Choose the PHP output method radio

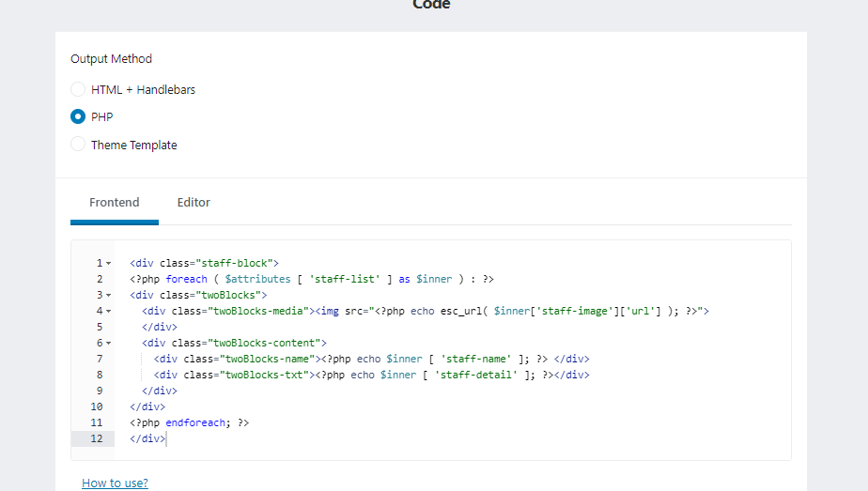coord(79,117)
